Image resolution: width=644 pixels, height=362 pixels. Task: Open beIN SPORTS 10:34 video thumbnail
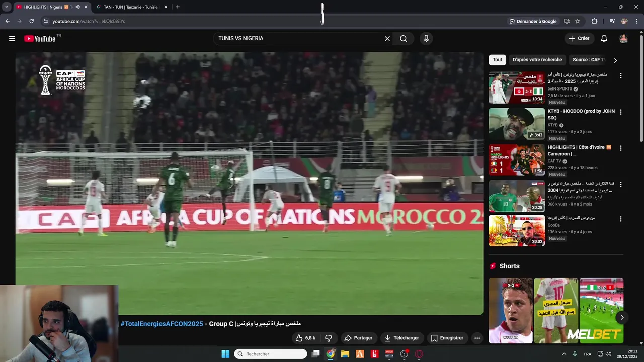[x=517, y=87]
